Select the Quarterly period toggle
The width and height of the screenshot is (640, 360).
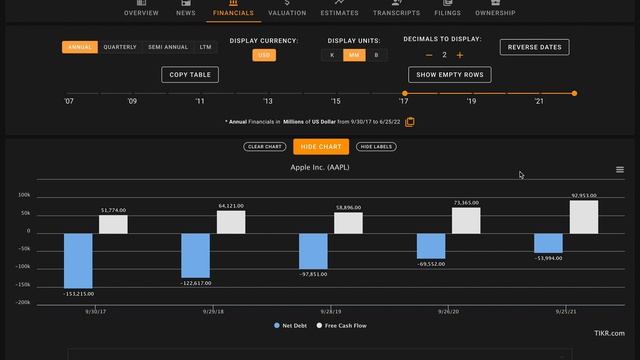tap(120, 47)
